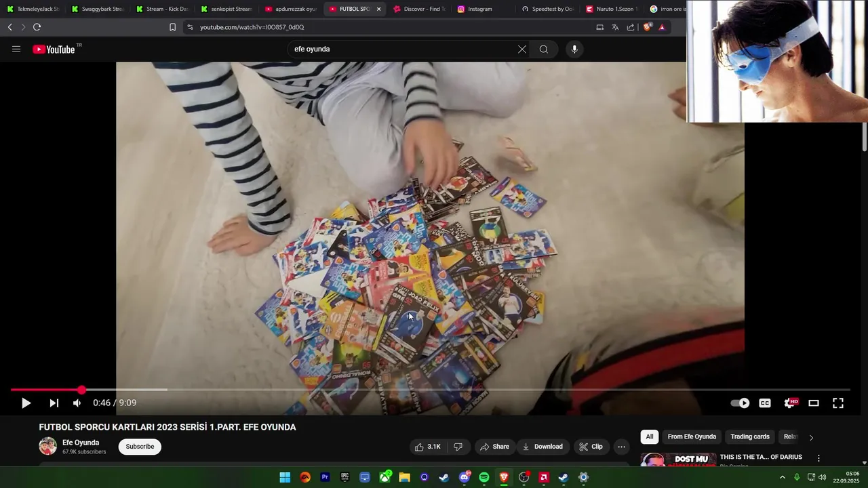Screen dimensions: 868x488
Task: Open site settings icon in address bar
Action: [190, 27]
